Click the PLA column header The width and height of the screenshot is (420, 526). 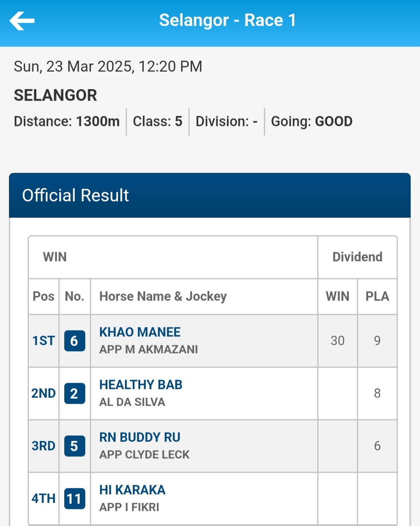(377, 297)
